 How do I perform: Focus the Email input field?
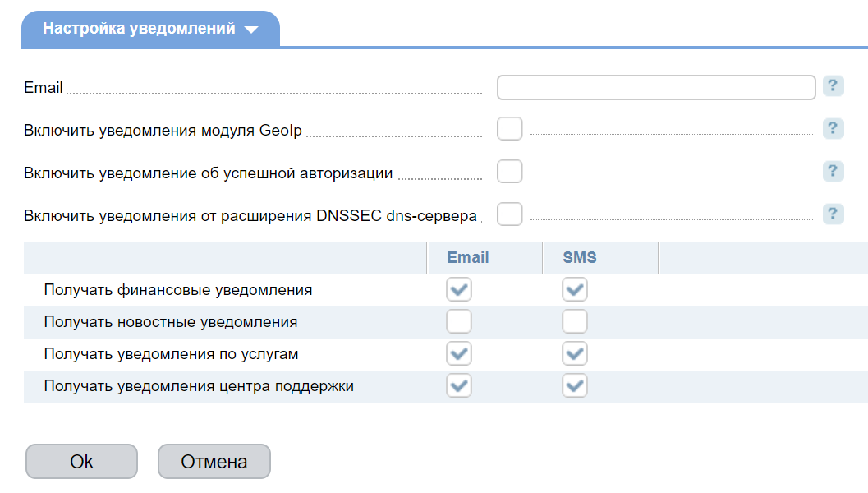click(655, 87)
